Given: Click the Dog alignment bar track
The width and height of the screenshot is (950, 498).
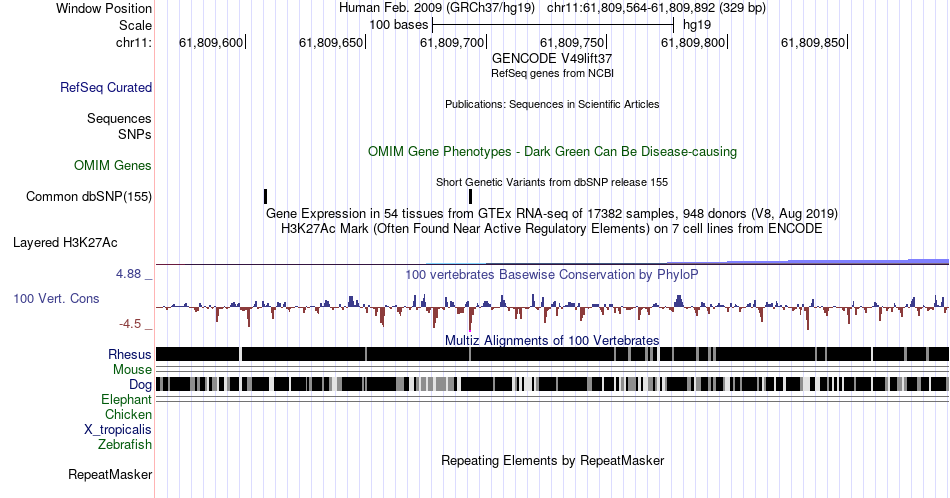Looking at the screenshot, I should tap(552, 384).
